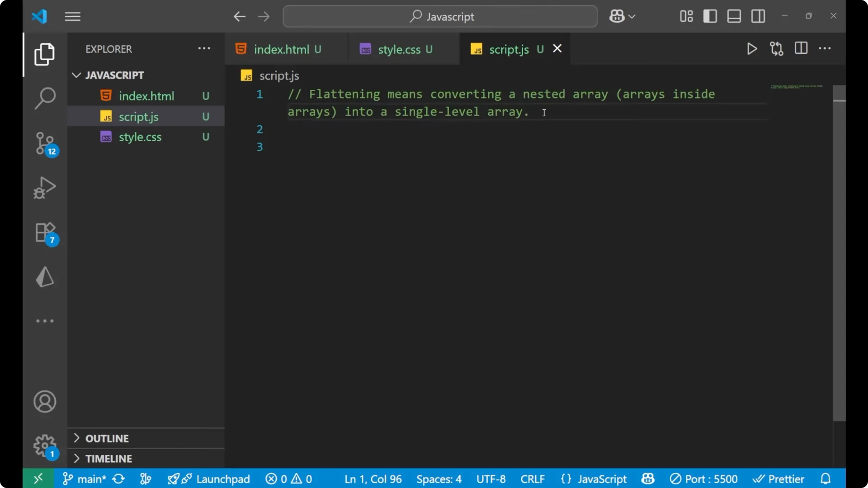Toggle the bottom panel visibility

733,16
